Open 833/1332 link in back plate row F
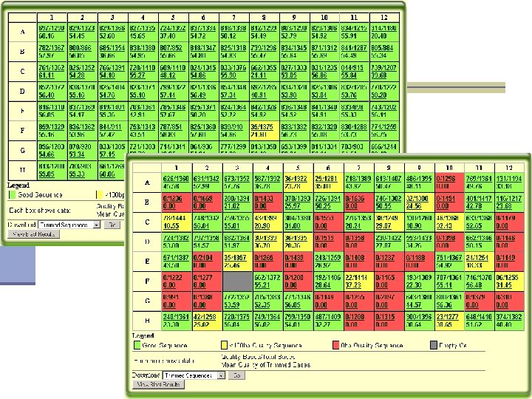The image size is (532, 399). click(294, 127)
